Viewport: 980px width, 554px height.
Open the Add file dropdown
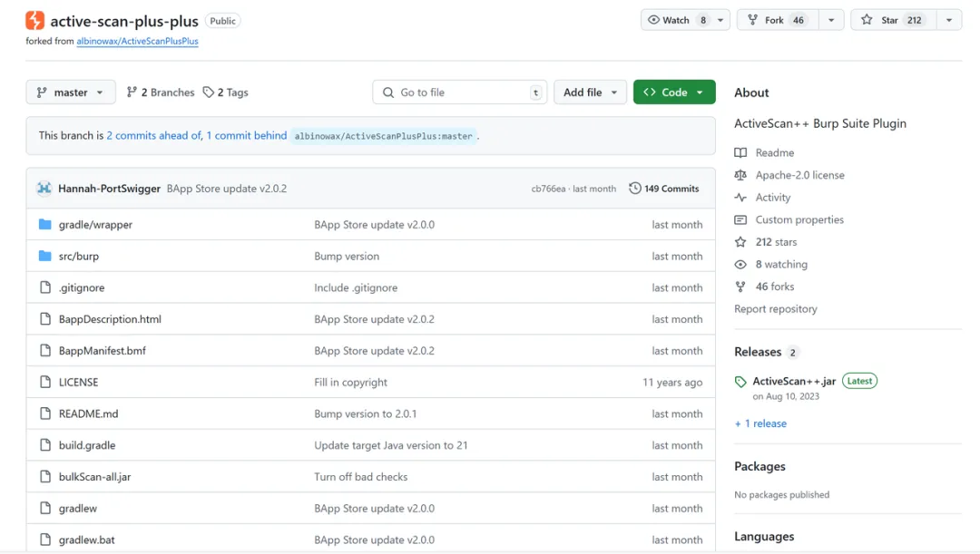[x=590, y=92]
